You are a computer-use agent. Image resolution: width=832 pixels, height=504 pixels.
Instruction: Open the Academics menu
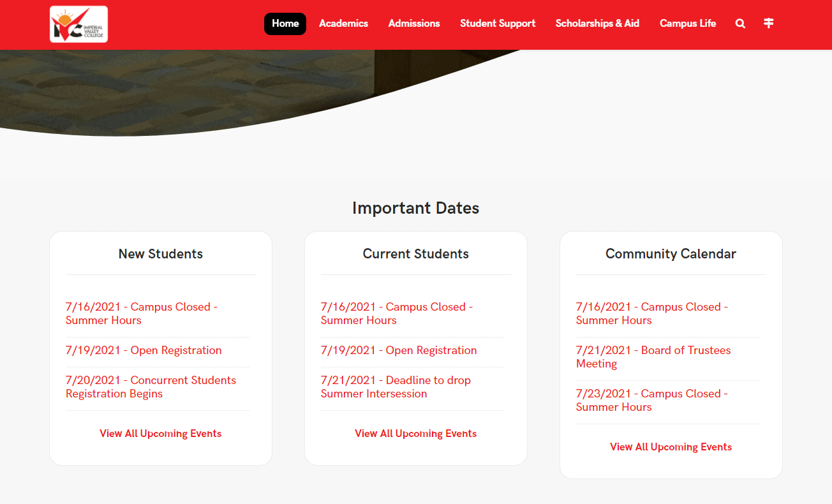pos(343,24)
